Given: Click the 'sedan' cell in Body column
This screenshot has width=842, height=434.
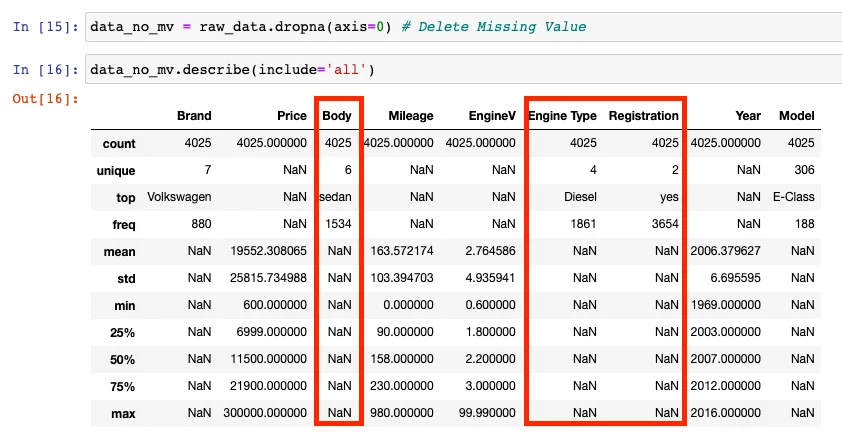Looking at the screenshot, I should tap(337, 198).
